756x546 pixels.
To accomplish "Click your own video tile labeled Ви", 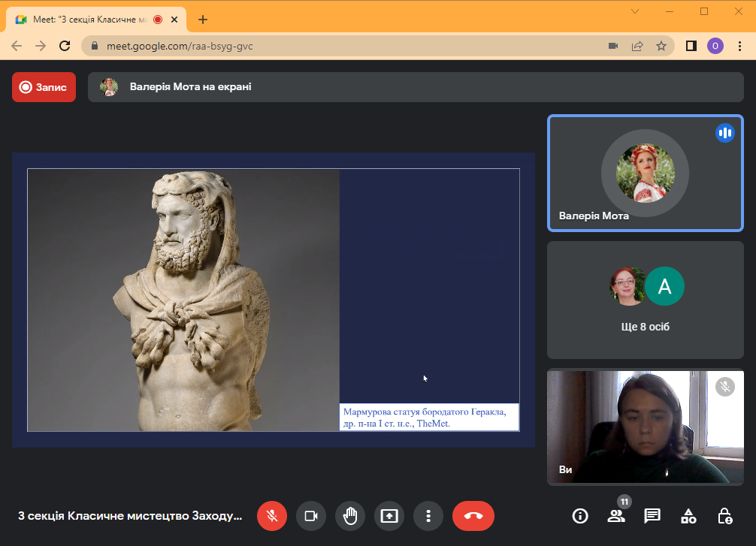I will coord(646,427).
